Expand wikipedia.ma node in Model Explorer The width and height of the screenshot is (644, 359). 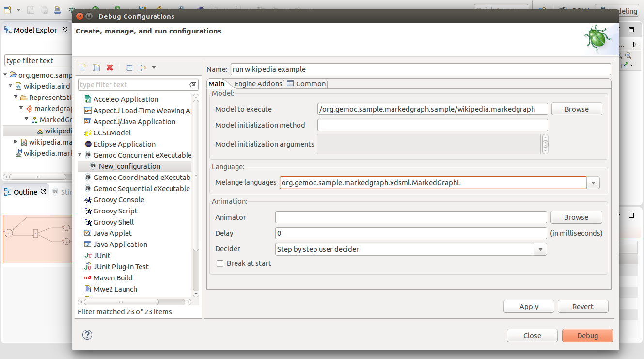pyautogui.click(x=16, y=142)
